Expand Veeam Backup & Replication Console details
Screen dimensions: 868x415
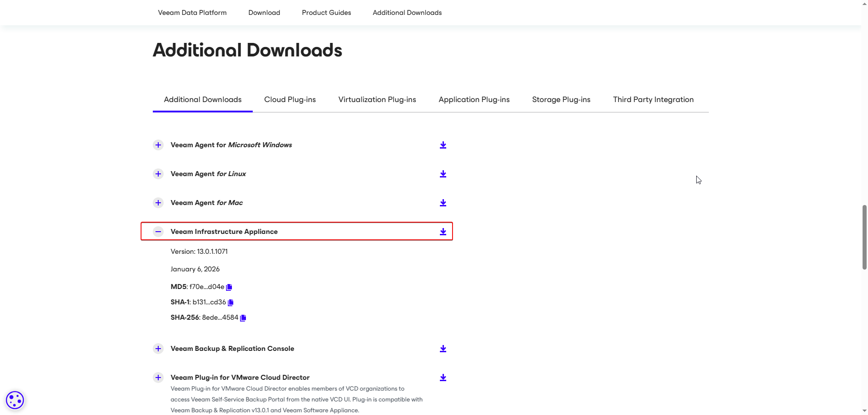click(x=158, y=349)
